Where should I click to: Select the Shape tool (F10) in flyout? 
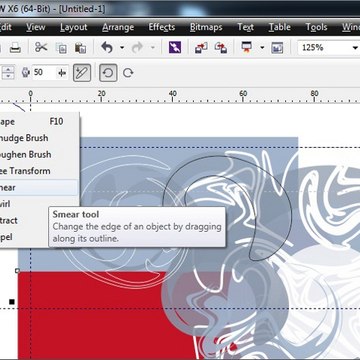[x=39, y=122]
